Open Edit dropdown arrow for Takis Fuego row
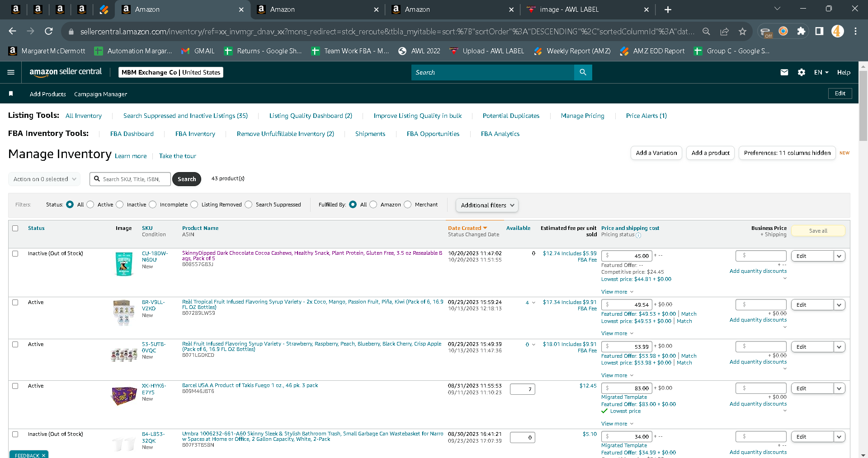868x458 pixels. pyautogui.click(x=840, y=388)
